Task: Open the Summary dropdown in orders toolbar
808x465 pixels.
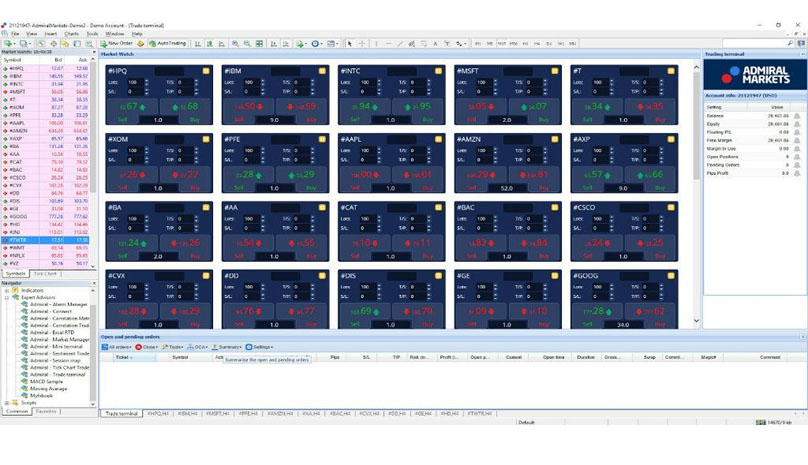Action: coord(227,347)
